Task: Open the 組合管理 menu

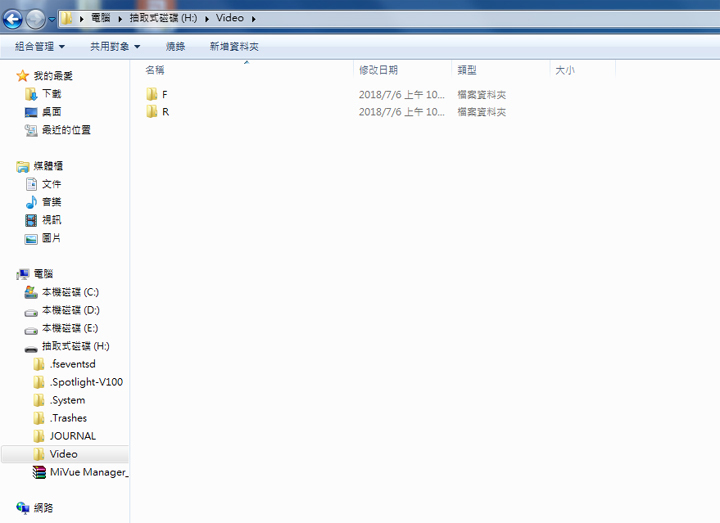Action: coord(40,46)
